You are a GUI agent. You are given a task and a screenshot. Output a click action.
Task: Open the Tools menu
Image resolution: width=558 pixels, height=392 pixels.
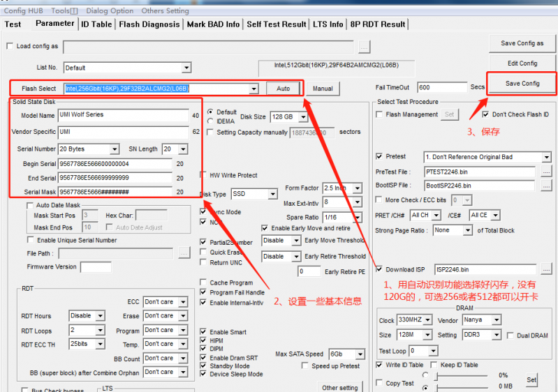[x=64, y=10]
